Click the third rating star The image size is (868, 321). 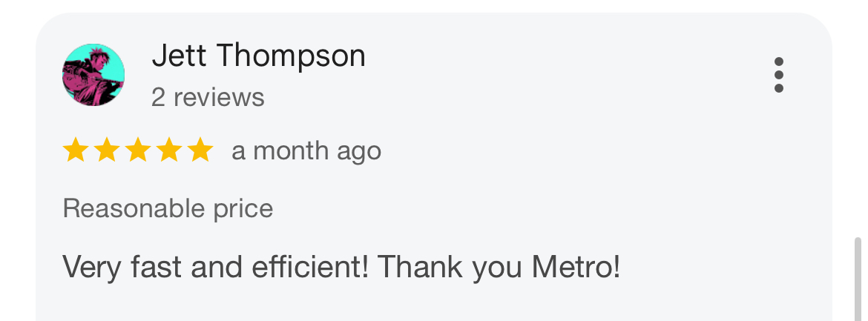137,151
